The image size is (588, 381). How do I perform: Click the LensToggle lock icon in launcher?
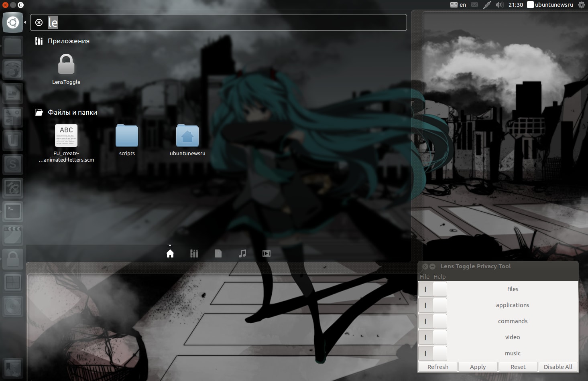[13, 259]
